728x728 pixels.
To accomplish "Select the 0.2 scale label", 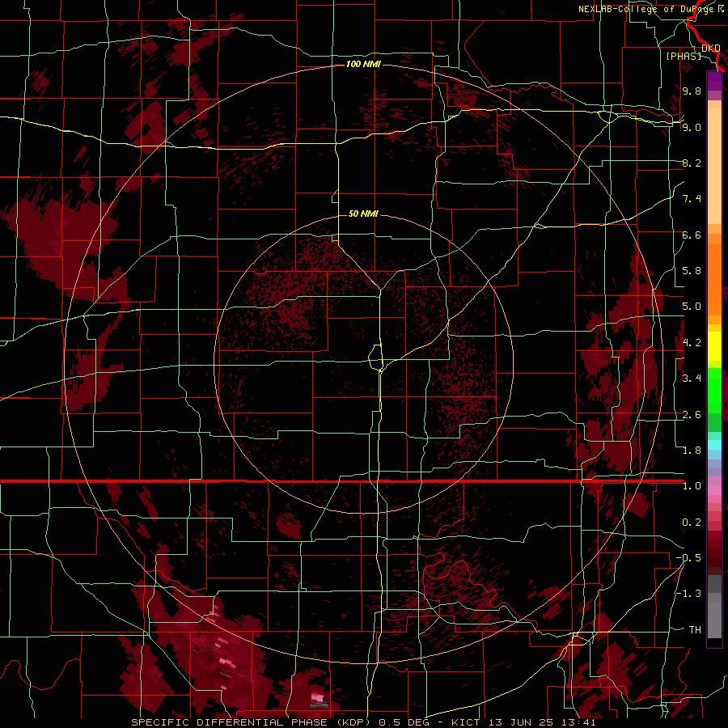I will click(692, 523).
